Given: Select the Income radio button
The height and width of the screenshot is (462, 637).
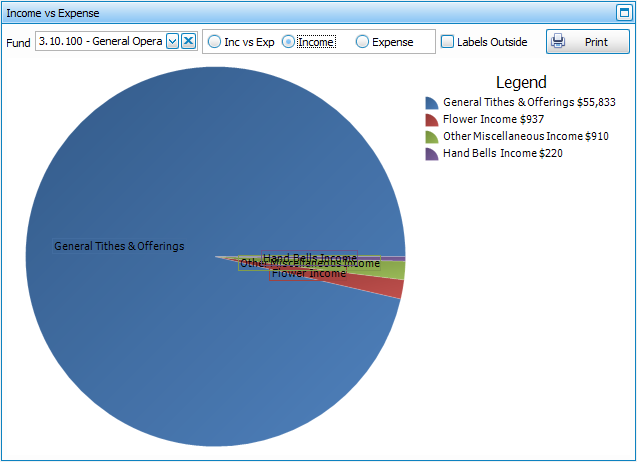Looking at the screenshot, I should pyautogui.click(x=289, y=42).
